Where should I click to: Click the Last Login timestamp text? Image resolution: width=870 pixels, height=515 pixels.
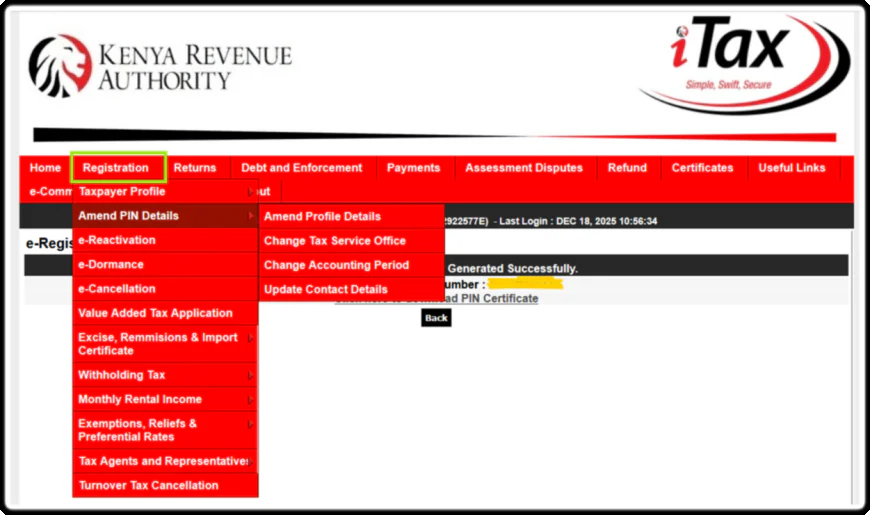(x=578, y=221)
